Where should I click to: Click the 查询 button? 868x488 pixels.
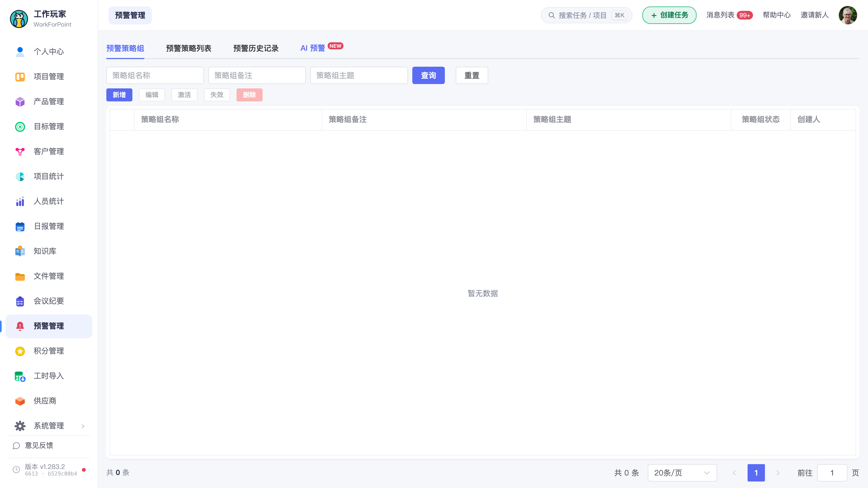[x=428, y=75]
